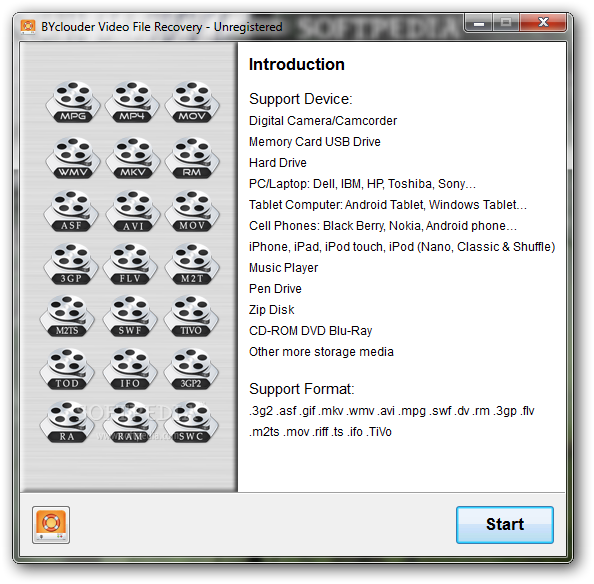The height and width of the screenshot is (584, 594).
Task: Choose the ASF film reel icon
Action: coord(71,211)
